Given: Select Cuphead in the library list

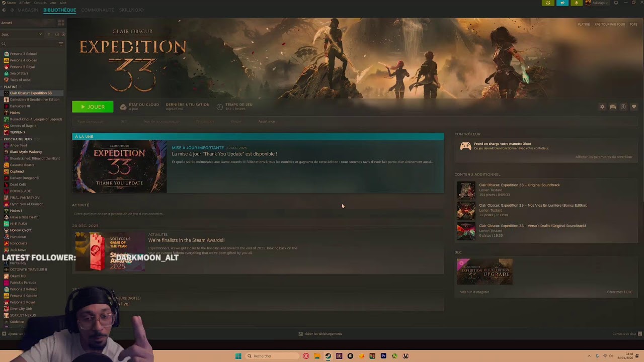Looking at the screenshot, I should 17,171.
